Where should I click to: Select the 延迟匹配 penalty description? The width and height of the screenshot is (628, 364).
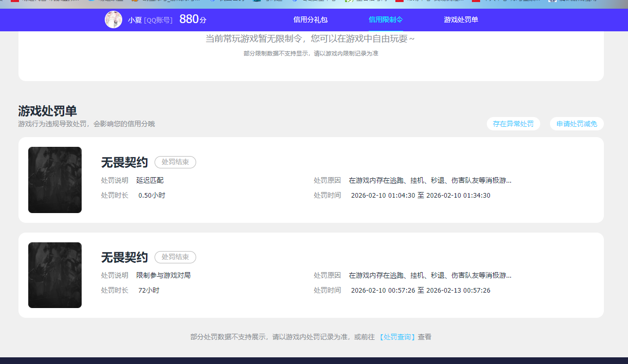coord(150,180)
